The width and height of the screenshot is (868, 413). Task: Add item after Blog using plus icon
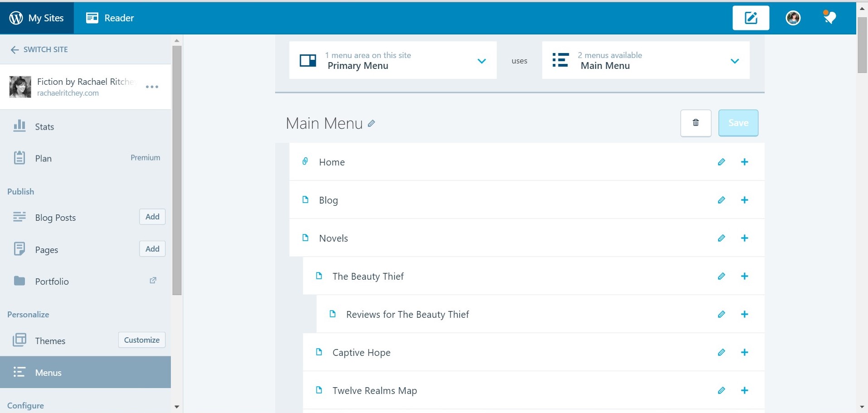744,200
